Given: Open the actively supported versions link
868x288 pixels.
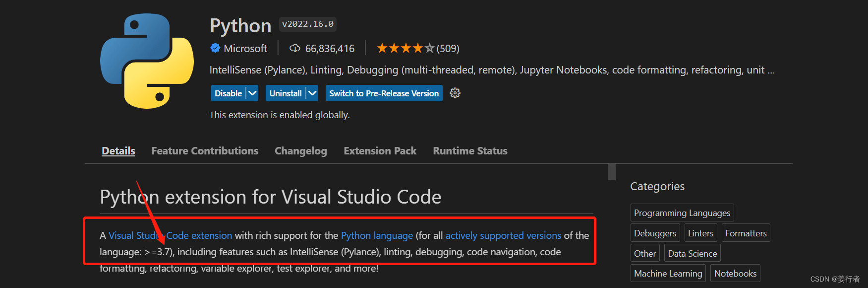Looking at the screenshot, I should [x=503, y=235].
